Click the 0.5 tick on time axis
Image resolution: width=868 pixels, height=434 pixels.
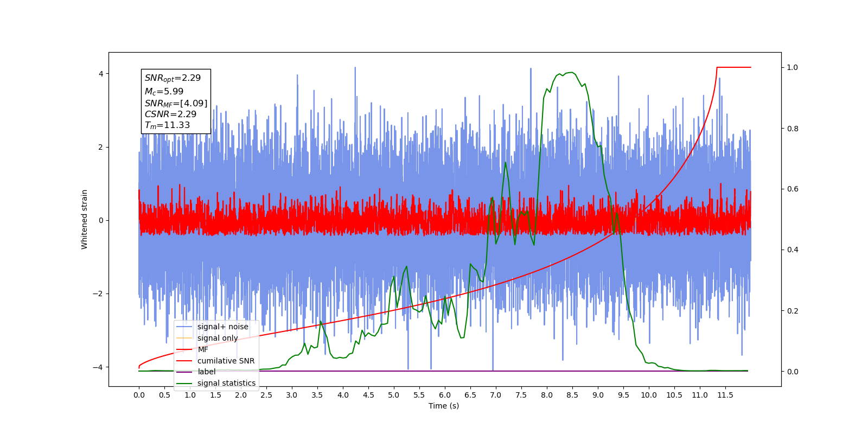164,395
